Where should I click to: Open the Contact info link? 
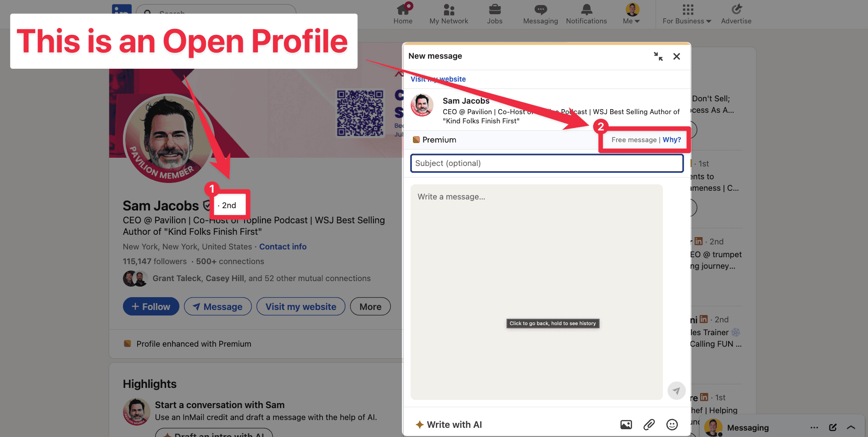point(283,247)
